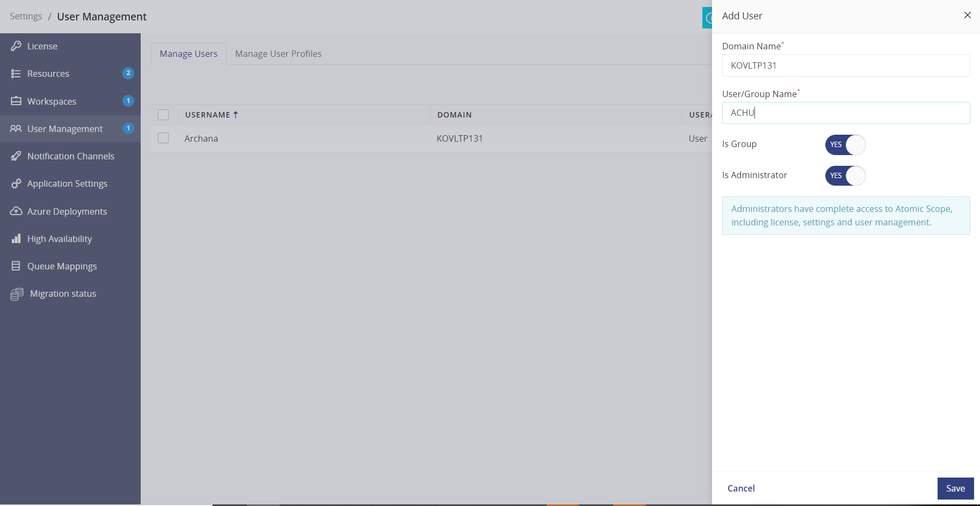This screenshot has height=506, width=980.
Task: Switch to Manage User Profiles tab
Action: (278, 54)
